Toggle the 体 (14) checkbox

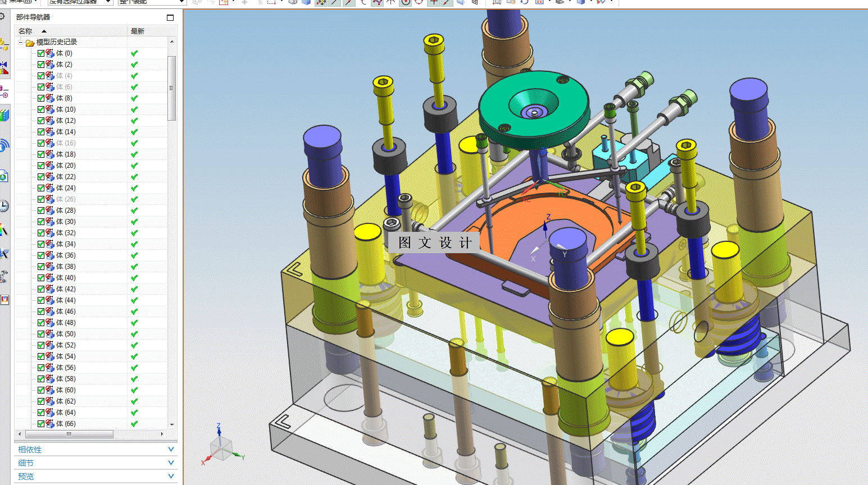41,132
